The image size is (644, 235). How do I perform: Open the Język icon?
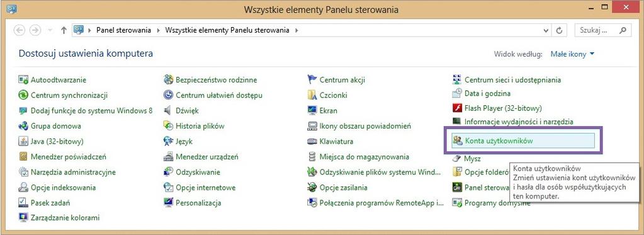click(168, 141)
